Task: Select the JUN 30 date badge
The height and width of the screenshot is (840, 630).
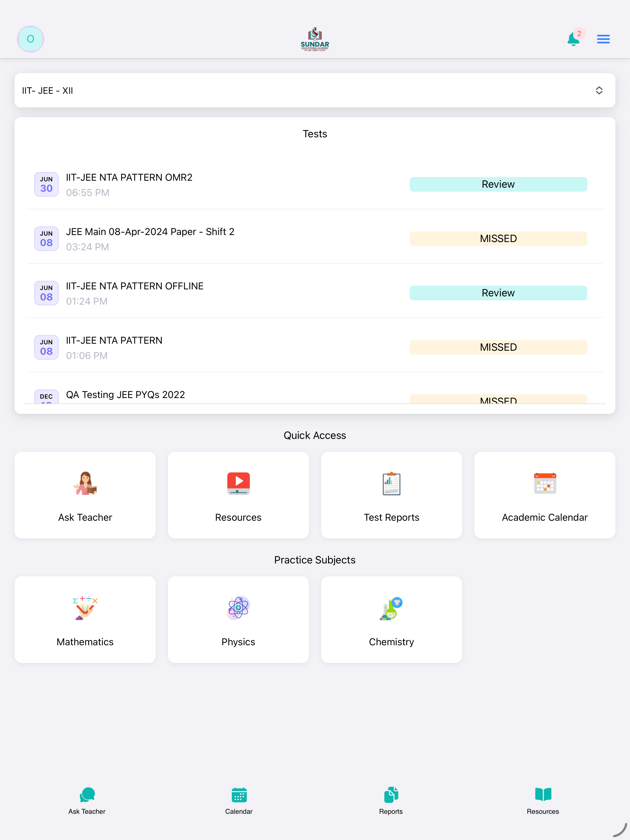Action: [46, 184]
